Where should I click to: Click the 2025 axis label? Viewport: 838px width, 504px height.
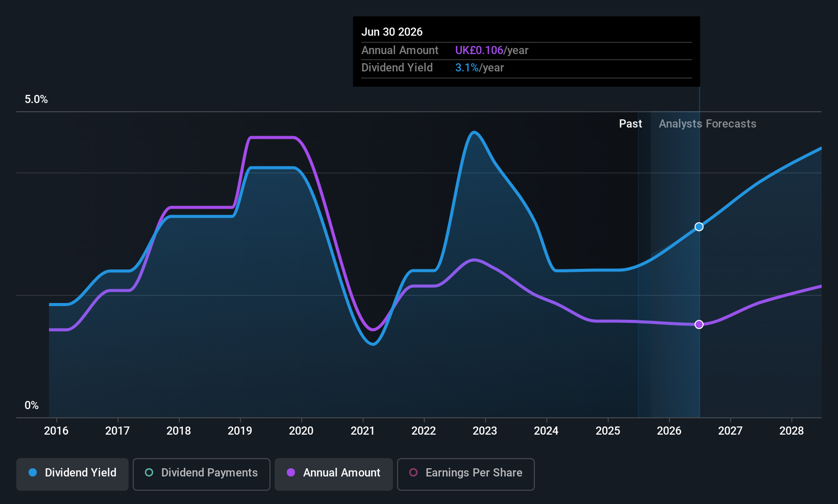pyautogui.click(x=608, y=431)
